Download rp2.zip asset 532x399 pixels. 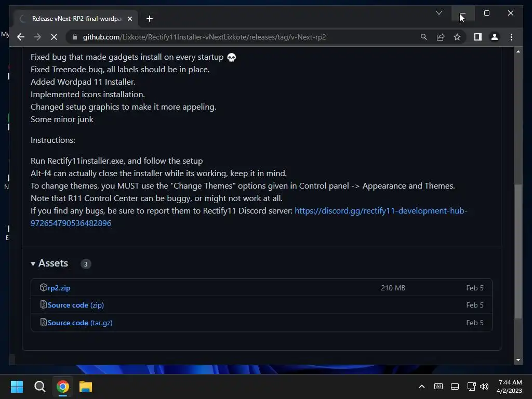click(59, 288)
